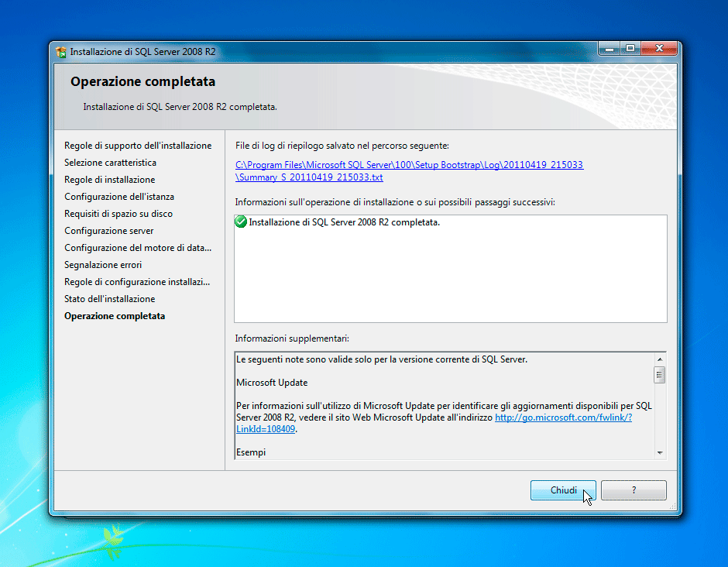The image size is (728, 567).
Task: Click the "Esempi" heading in notes
Action: tap(251, 452)
